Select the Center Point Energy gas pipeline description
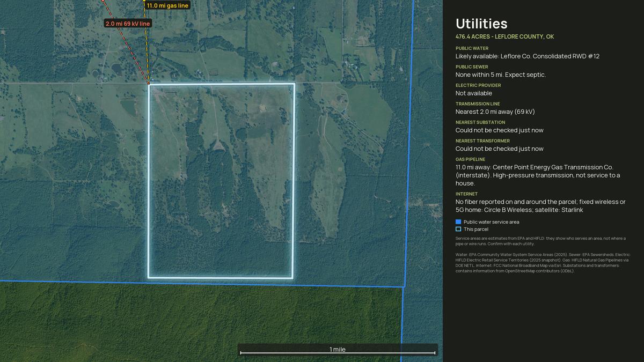The image size is (644, 362). pyautogui.click(x=538, y=175)
